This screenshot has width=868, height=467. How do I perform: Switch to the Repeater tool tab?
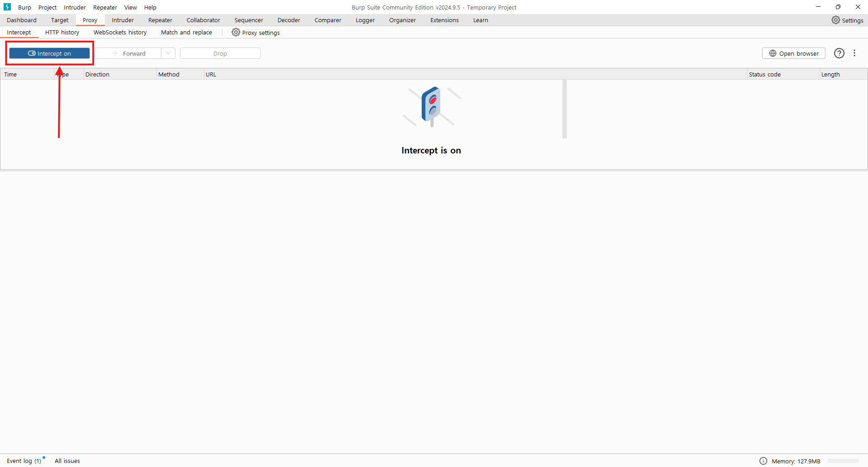[160, 20]
